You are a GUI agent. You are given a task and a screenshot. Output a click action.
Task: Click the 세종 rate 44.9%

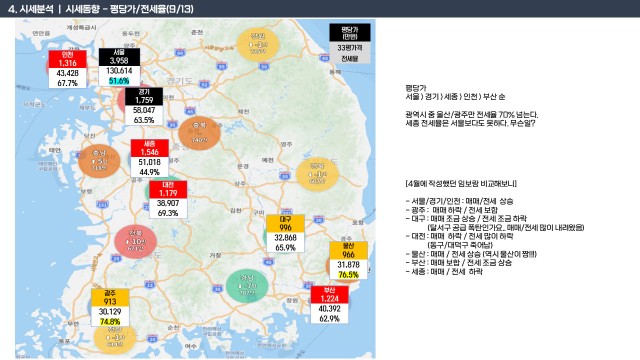(149, 172)
